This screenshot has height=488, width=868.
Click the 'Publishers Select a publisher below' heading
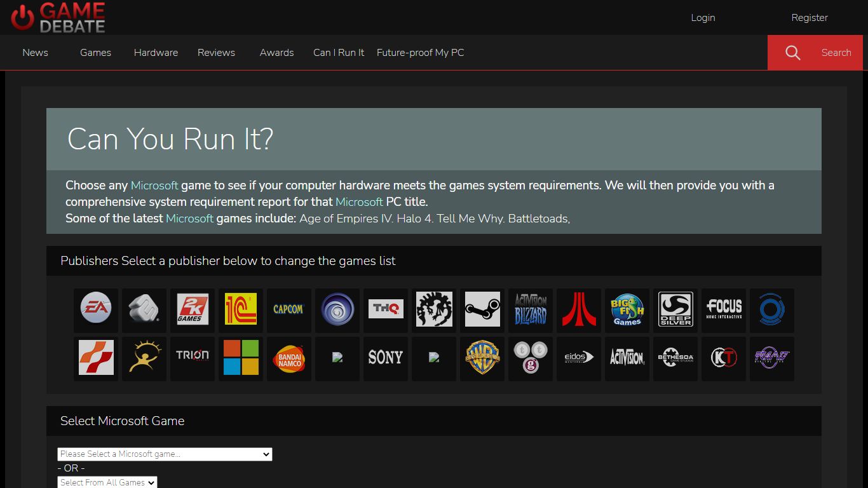pos(228,261)
